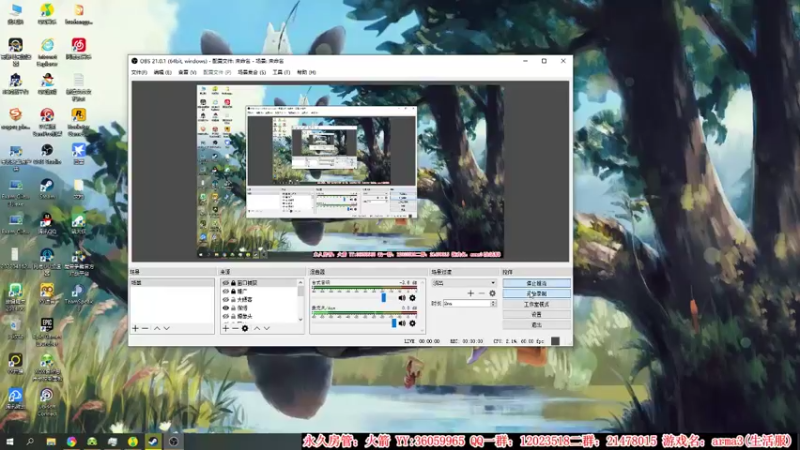The height and width of the screenshot is (450, 800).
Task: Add a new source with the plus icon
Action: click(x=226, y=328)
